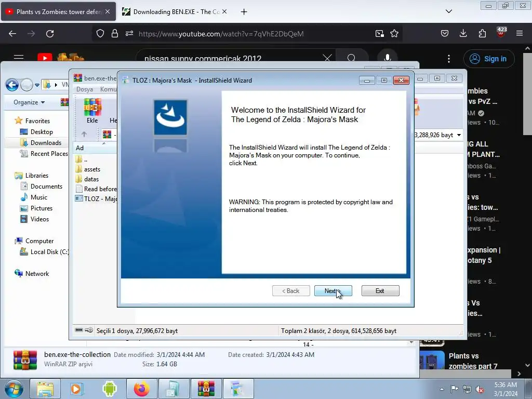This screenshot has height=399, width=532.
Task: Select Documents library
Action: [x=42, y=187]
